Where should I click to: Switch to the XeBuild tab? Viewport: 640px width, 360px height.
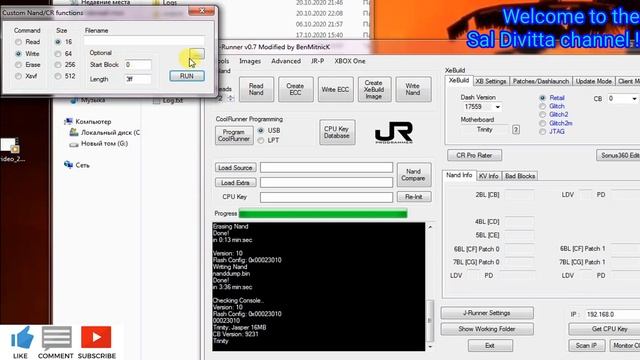[x=459, y=81]
